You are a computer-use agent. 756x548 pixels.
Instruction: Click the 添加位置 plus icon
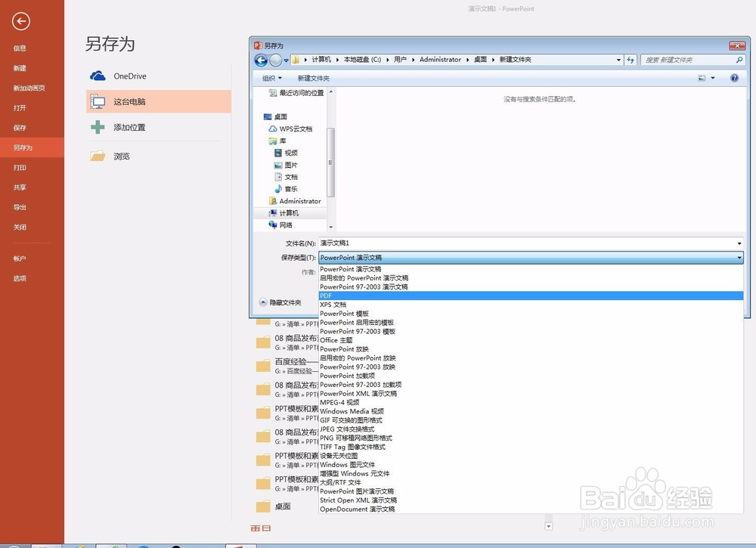(98, 127)
